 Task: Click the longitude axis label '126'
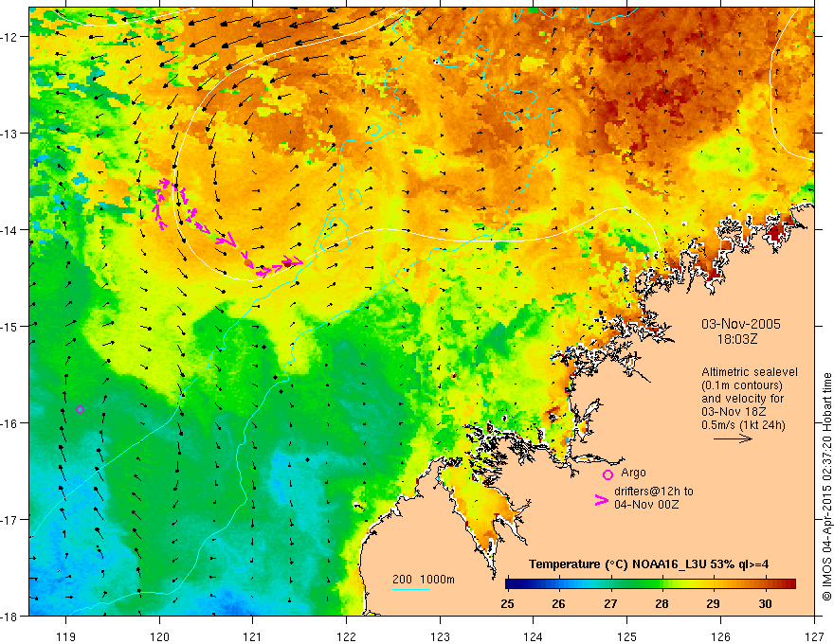(720, 636)
